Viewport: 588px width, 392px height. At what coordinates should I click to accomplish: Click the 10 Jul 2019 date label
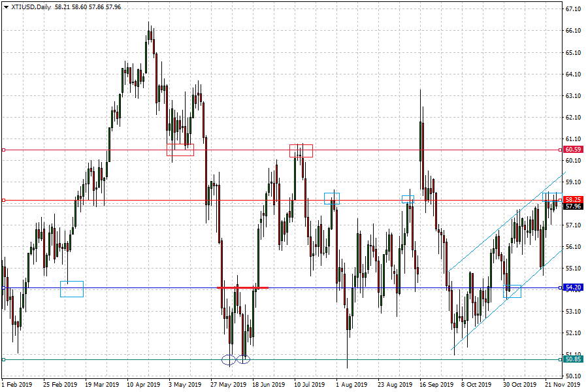coord(310,385)
